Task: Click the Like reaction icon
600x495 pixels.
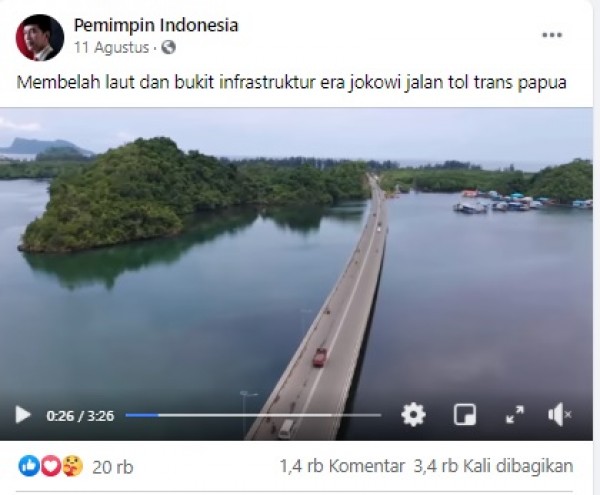Action: pyautogui.click(x=29, y=466)
